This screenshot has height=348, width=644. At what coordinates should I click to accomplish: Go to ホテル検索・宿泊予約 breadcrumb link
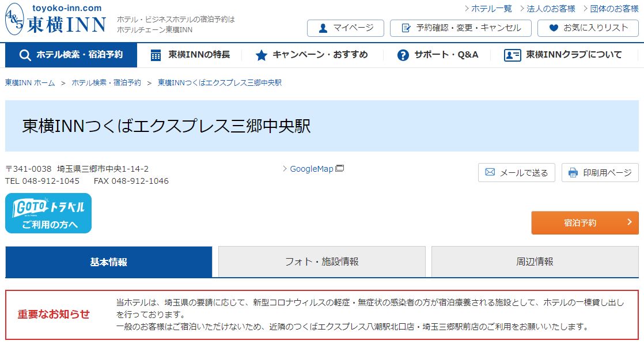pyautogui.click(x=107, y=83)
